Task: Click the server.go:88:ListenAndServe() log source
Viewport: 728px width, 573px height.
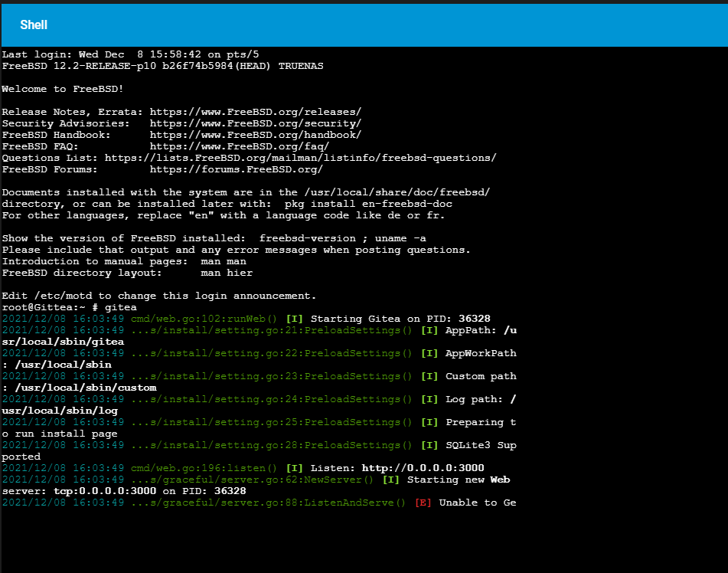Action: 269,503
